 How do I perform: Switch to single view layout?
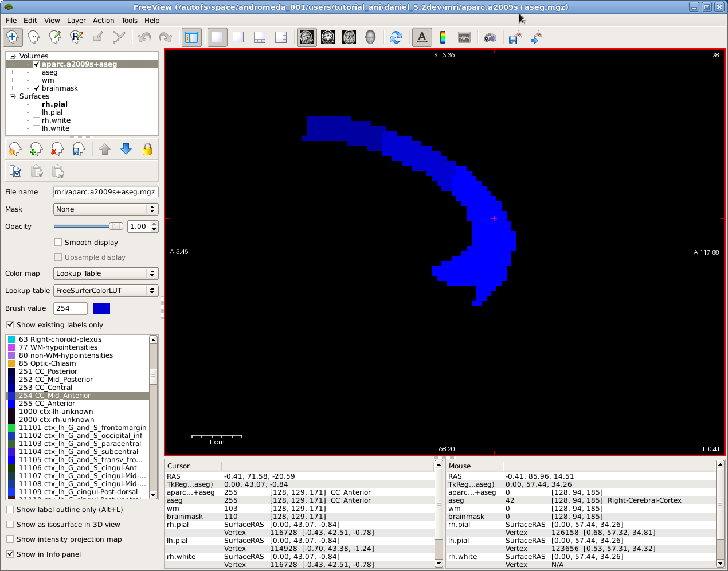(x=217, y=37)
